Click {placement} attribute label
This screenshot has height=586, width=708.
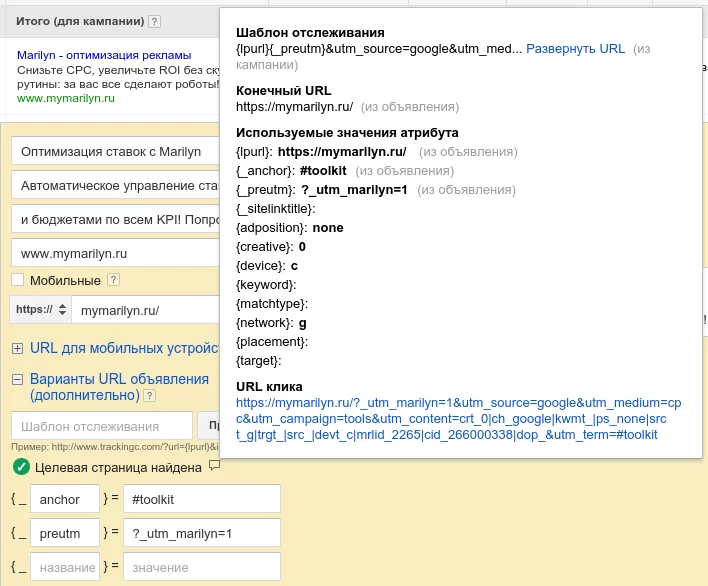[272, 341]
